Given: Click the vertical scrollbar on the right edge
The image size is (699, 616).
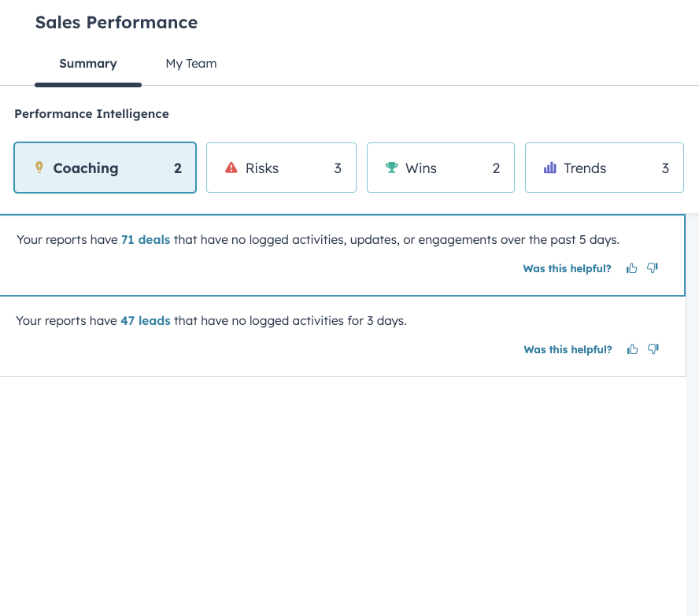Looking at the screenshot, I should [692, 393].
